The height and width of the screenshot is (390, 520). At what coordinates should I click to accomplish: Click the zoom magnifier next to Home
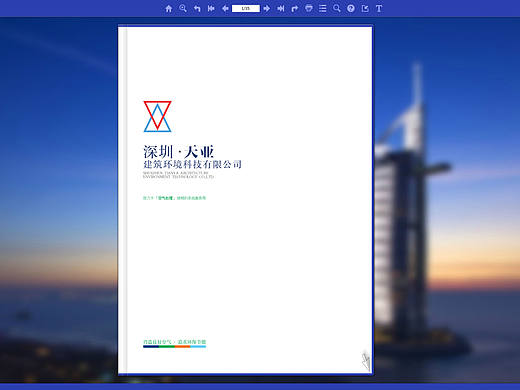pos(183,9)
